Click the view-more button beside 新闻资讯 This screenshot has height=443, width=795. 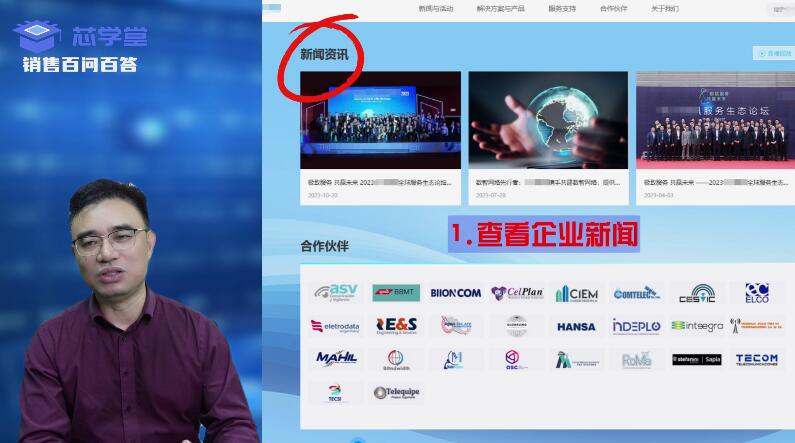click(x=773, y=53)
